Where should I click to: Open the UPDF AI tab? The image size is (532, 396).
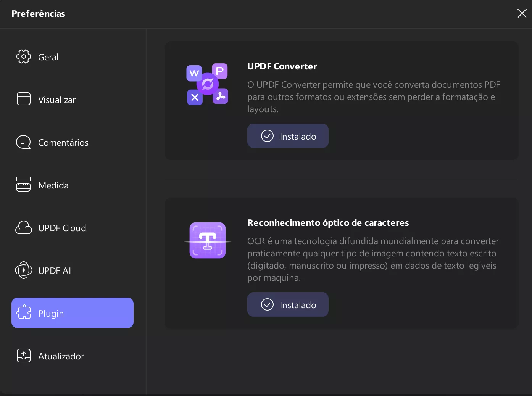coord(73,270)
